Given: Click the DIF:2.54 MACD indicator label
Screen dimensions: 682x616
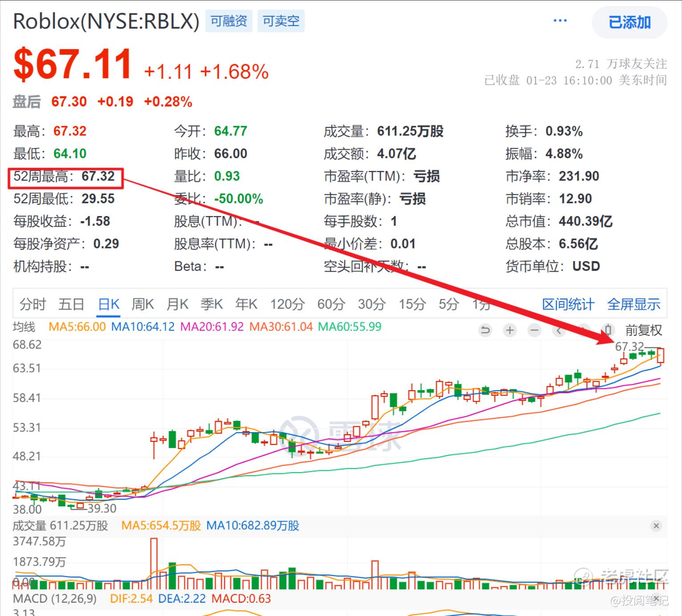Looking at the screenshot, I should [131, 599].
